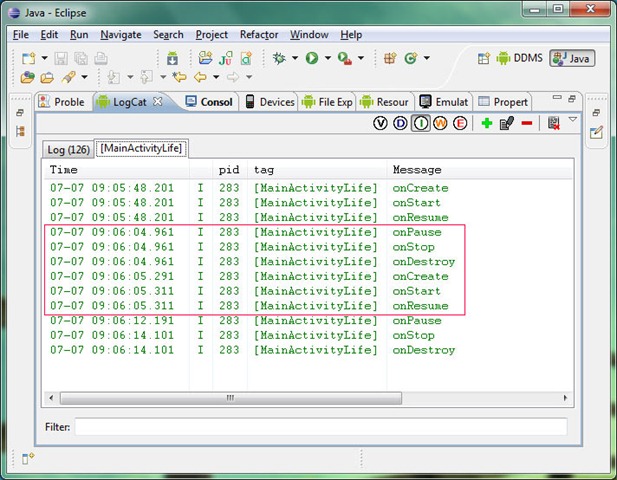Click the Android SDK manager download icon

point(172,59)
